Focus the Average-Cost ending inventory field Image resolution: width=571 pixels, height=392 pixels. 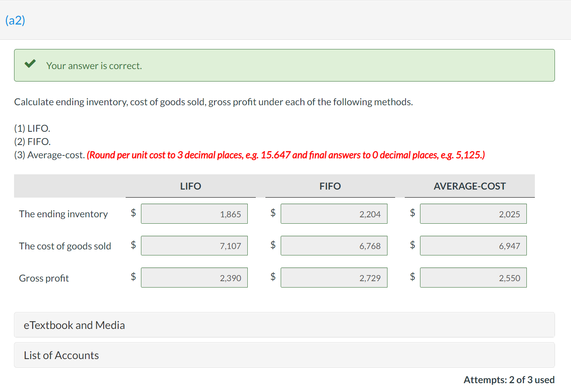pos(473,214)
